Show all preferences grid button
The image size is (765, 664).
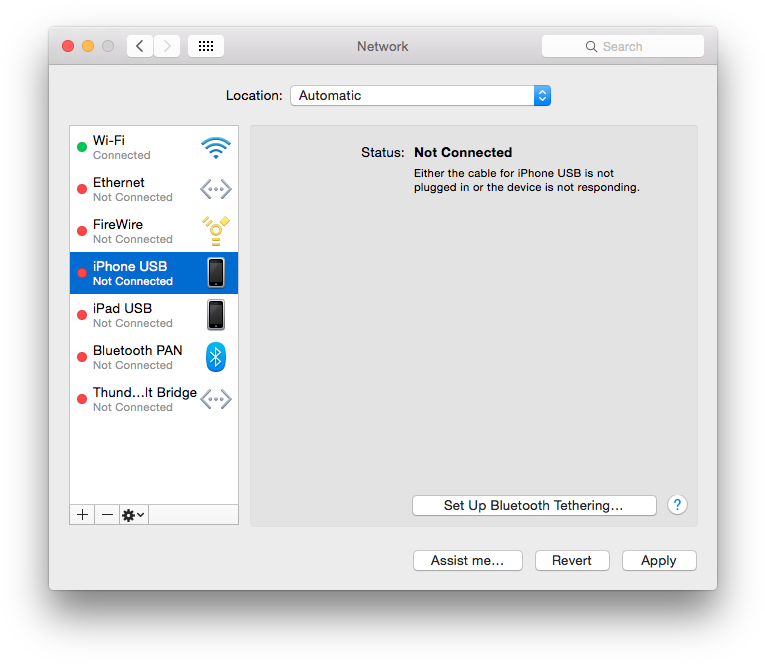pyautogui.click(x=206, y=46)
